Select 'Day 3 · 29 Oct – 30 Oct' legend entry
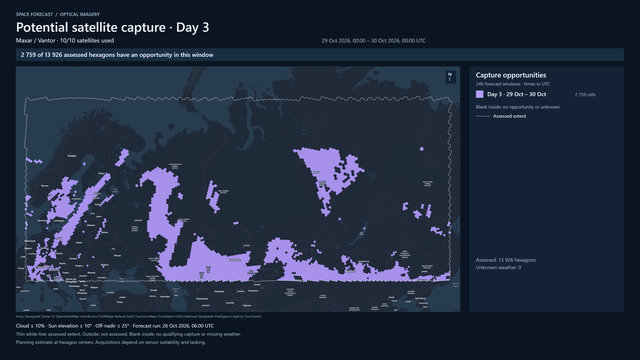 coord(516,94)
